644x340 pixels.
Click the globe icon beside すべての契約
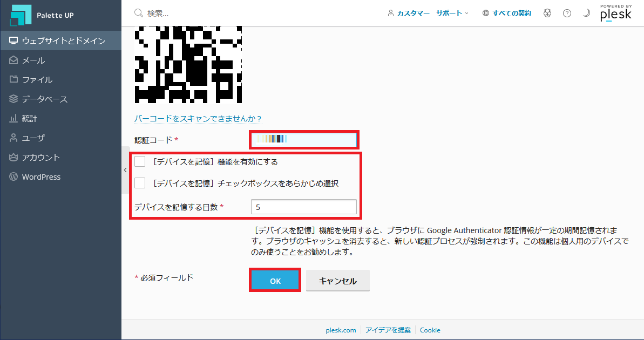point(485,13)
